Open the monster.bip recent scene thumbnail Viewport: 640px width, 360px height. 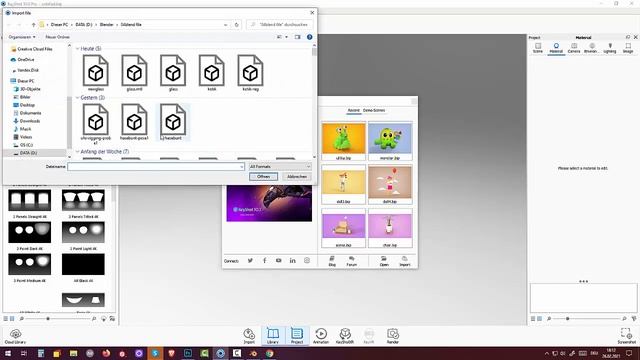pos(390,140)
